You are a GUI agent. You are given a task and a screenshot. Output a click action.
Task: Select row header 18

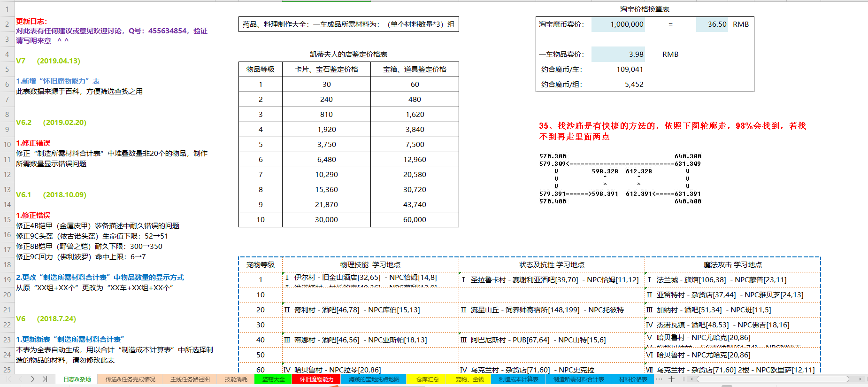click(7, 264)
